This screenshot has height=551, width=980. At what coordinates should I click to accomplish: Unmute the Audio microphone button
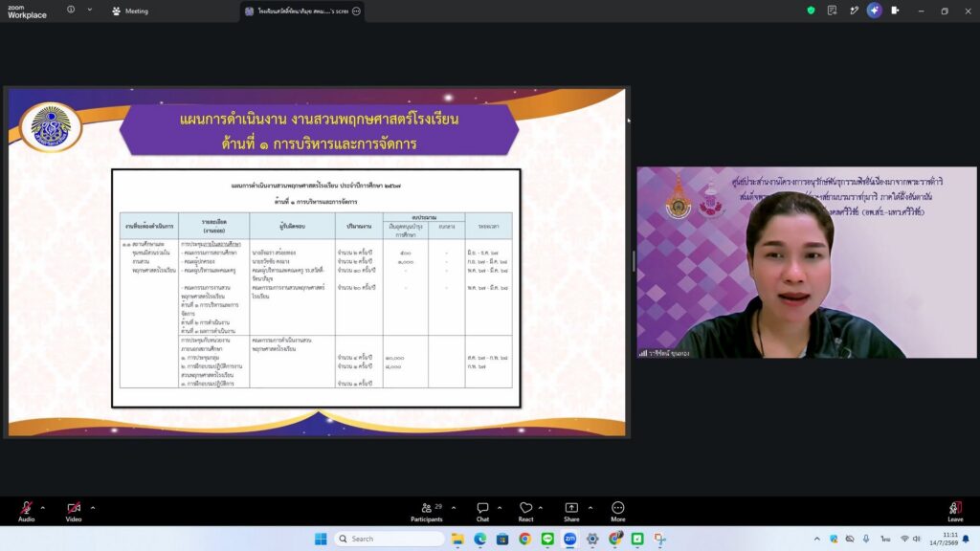(x=26, y=511)
